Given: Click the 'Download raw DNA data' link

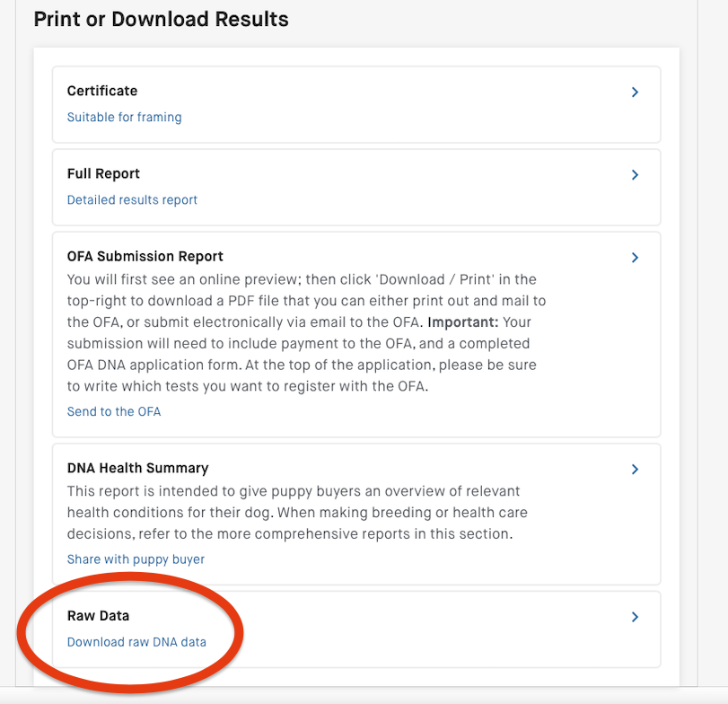Looking at the screenshot, I should pyautogui.click(x=136, y=641).
